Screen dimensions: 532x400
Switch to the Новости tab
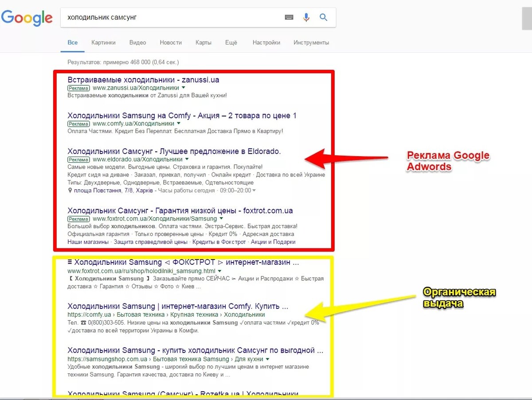[171, 43]
